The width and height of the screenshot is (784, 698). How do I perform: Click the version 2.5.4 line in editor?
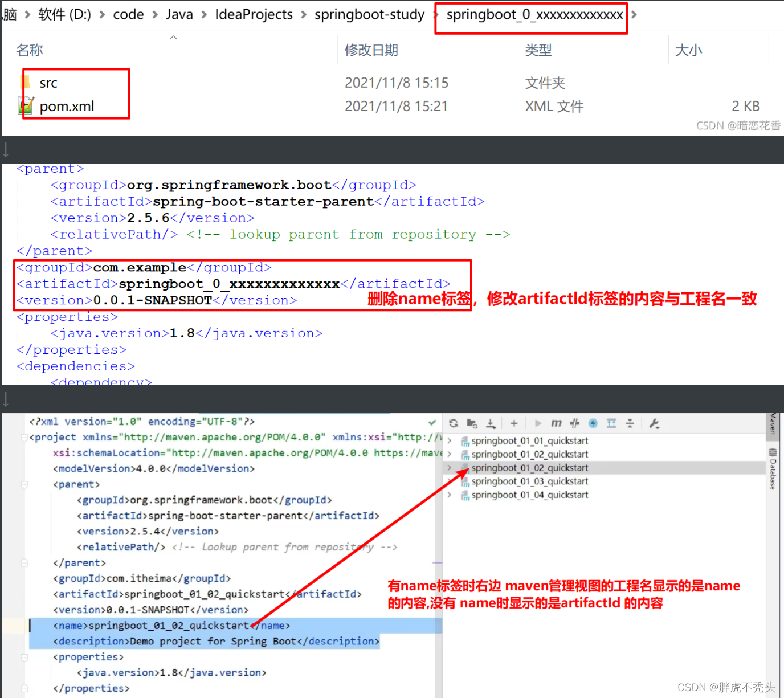coord(148,531)
